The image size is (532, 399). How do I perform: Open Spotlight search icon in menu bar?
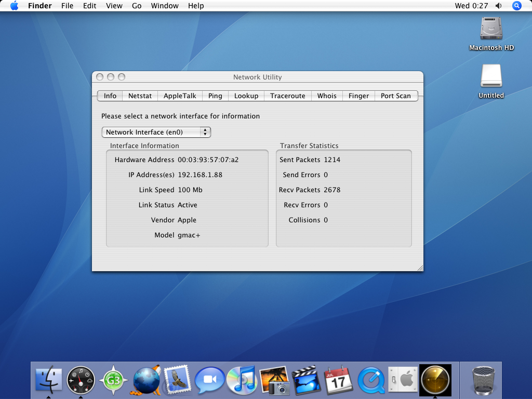click(517, 6)
